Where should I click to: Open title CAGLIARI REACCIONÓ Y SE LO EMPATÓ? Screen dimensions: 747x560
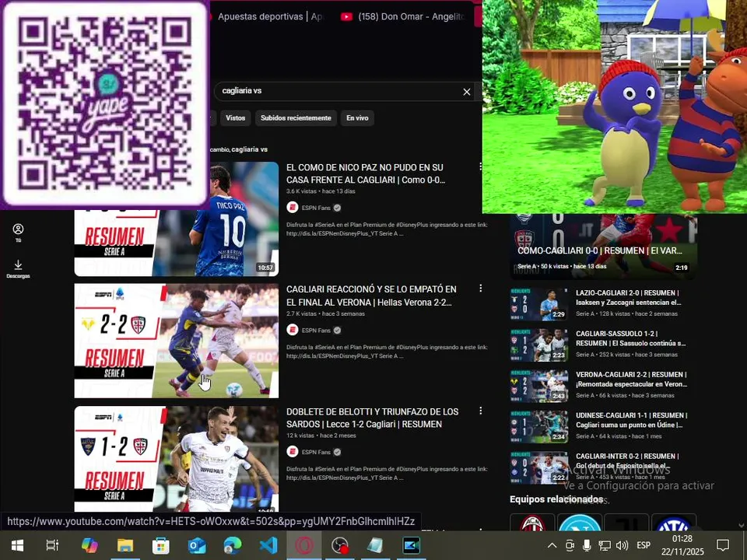coord(372,296)
